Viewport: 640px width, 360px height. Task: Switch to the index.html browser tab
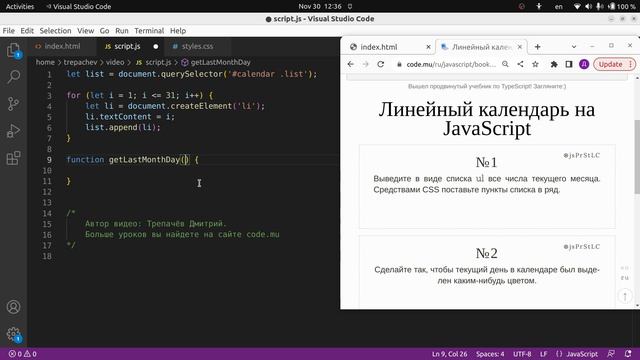[379, 47]
